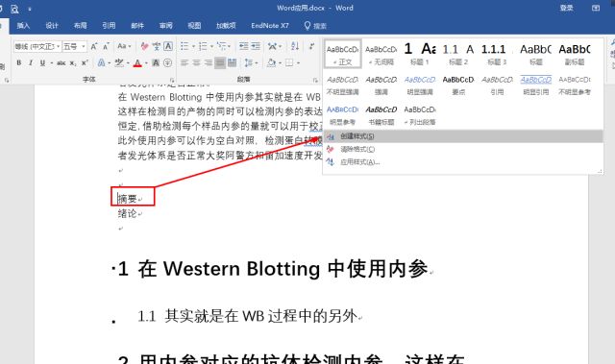Open font name dropdown

[x=58, y=46]
